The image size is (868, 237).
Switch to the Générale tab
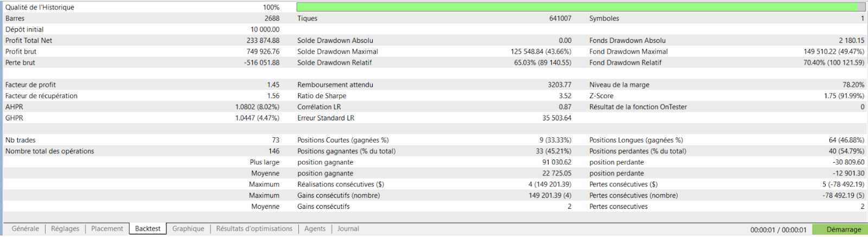pos(25,229)
